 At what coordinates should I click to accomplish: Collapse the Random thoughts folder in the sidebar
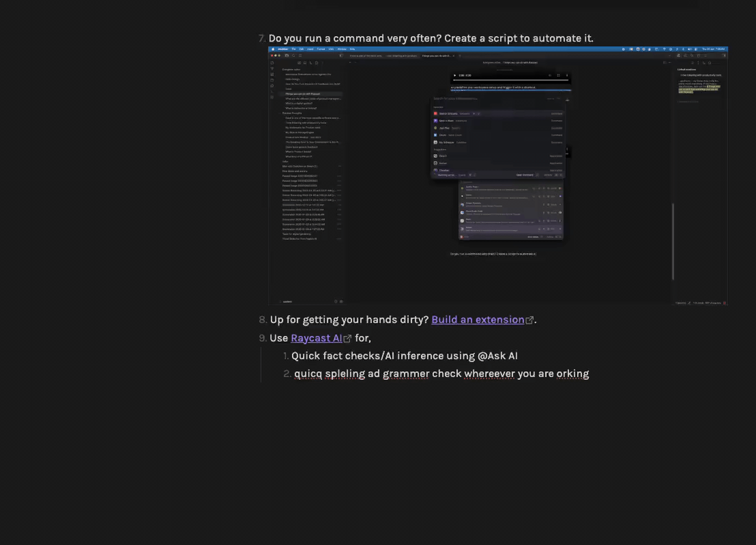tap(292, 113)
